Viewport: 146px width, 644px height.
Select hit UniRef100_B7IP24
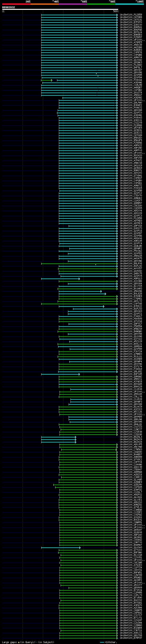point(131,590)
